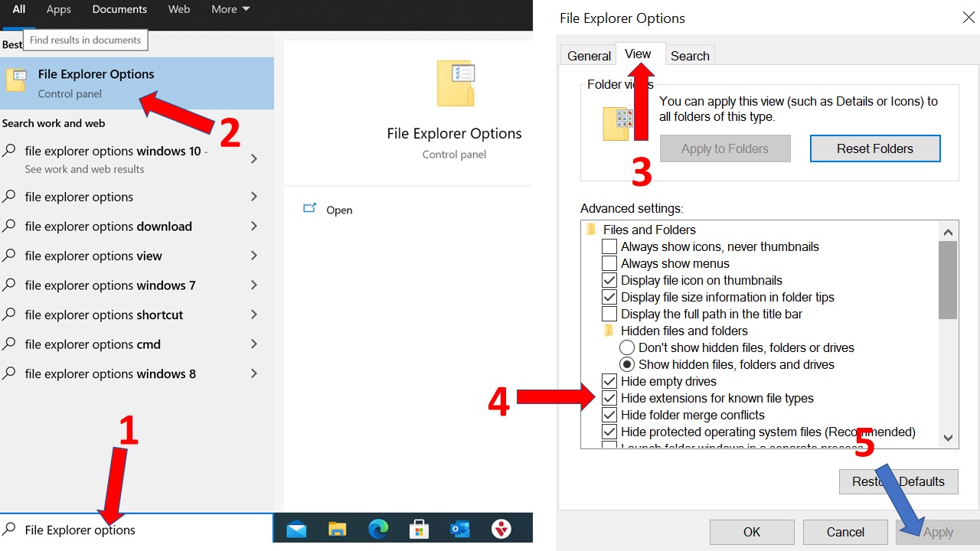This screenshot has height=551, width=980.
Task: Expand arrow for 'file explorer options windows 8'
Action: pyautogui.click(x=254, y=373)
